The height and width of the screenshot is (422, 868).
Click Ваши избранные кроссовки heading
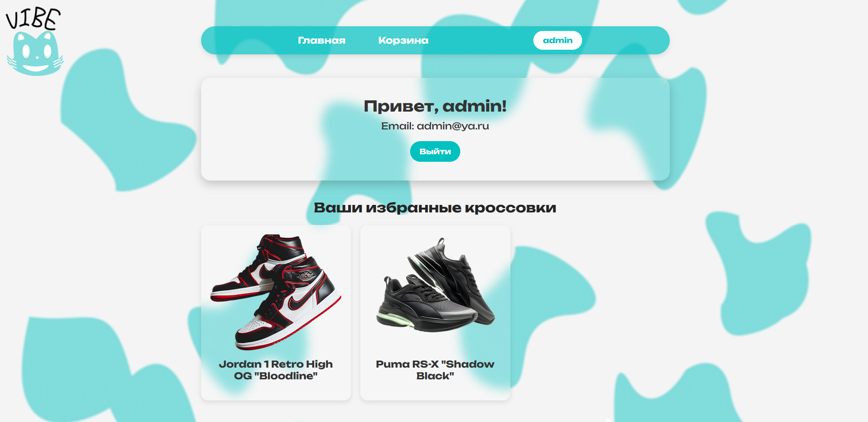435,208
